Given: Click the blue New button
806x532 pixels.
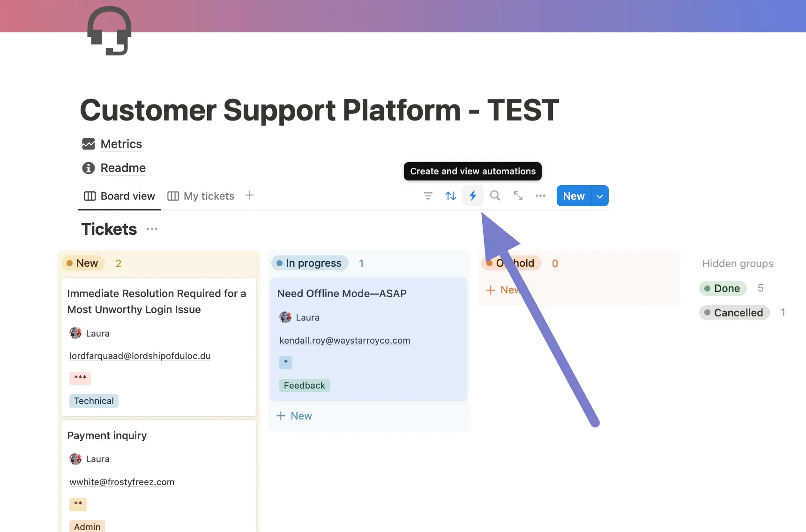Looking at the screenshot, I should [x=574, y=196].
